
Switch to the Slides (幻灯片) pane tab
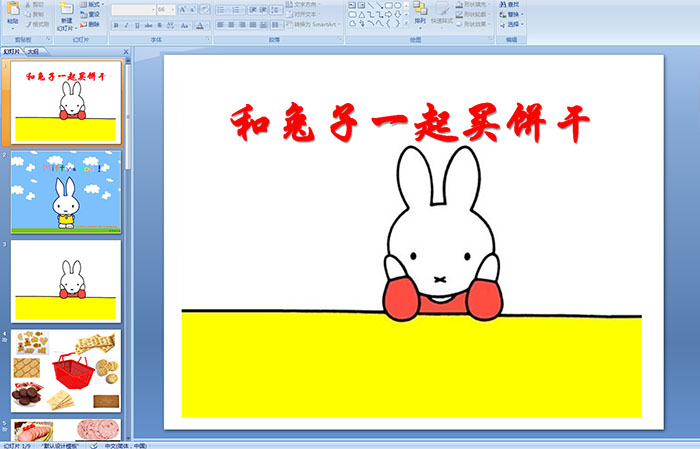[x=12, y=52]
